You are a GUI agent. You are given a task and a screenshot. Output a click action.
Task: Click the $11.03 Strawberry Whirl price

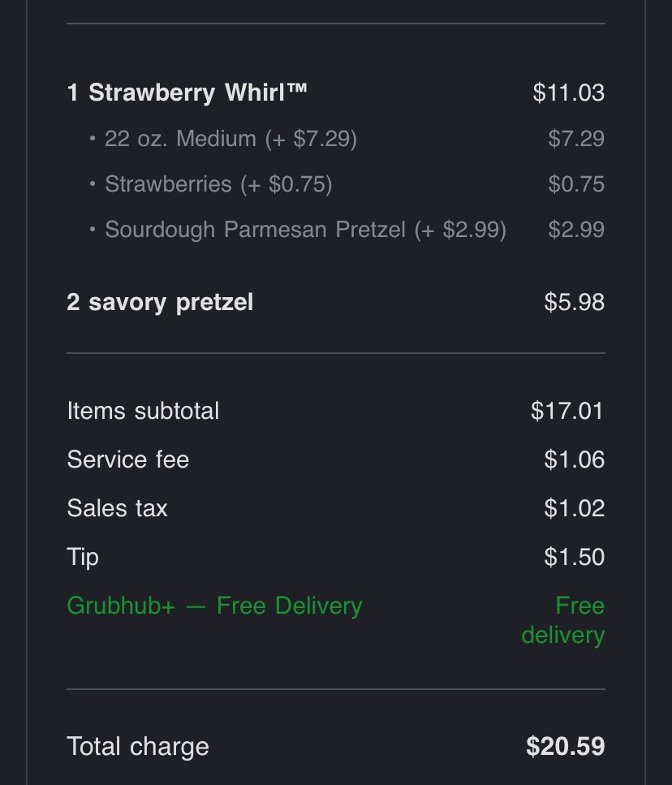click(x=568, y=93)
